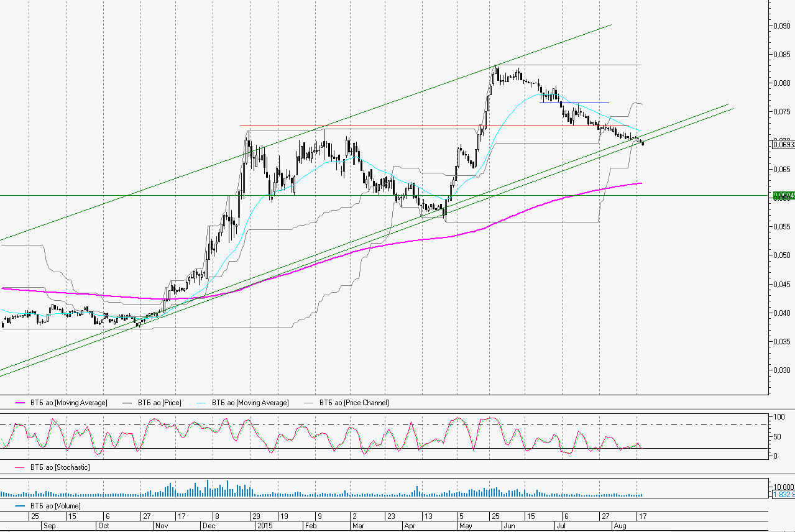Select the ВТБ ао [Price Channel] legend label

(x=354, y=403)
